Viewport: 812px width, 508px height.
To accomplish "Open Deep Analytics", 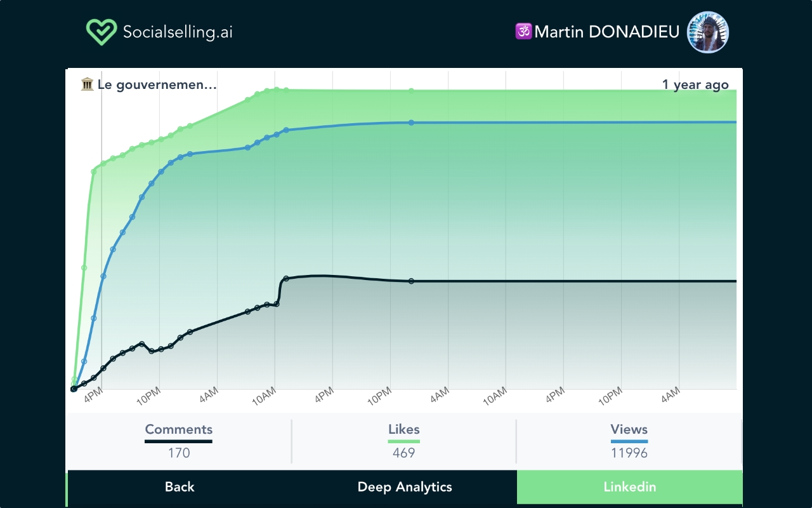I will point(405,487).
